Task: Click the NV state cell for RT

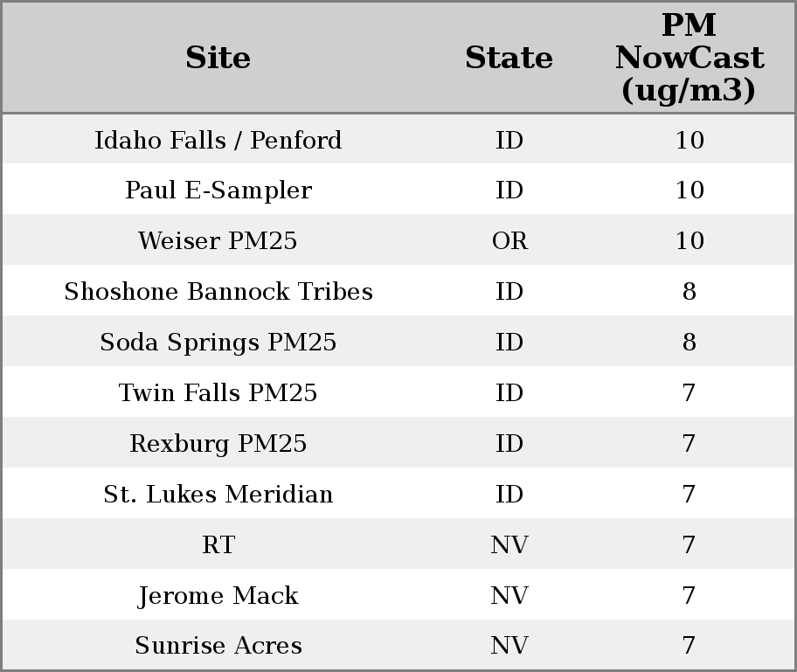Action: click(509, 545)
